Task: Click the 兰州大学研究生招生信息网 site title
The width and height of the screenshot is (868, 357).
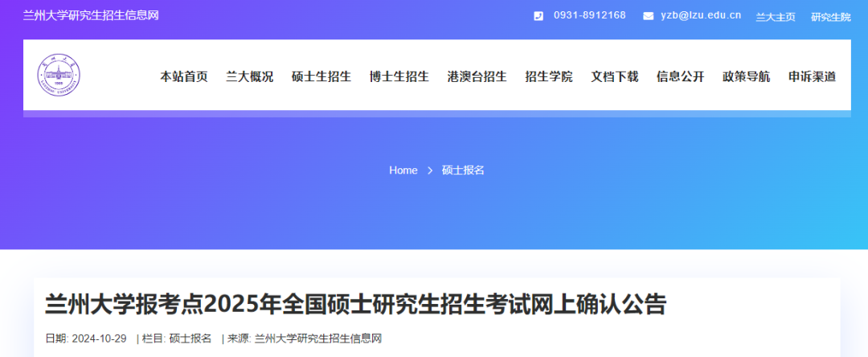Action: tap(91, 15)
